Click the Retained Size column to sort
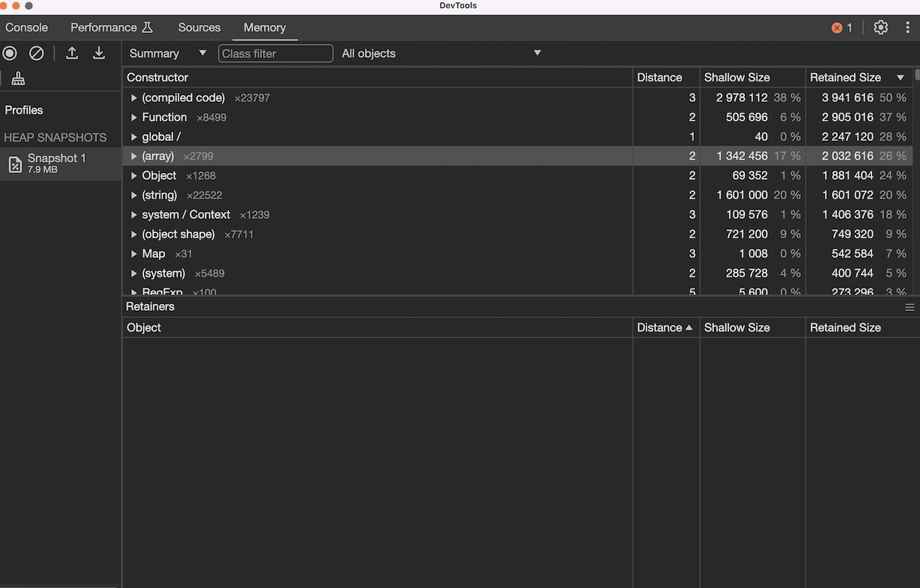This screenshot has width=920, height=588. 845,77
